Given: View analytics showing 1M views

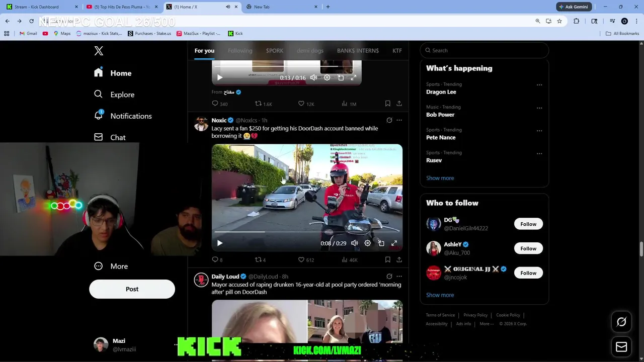Looking at the screenshot, I should tap(349, 104).
